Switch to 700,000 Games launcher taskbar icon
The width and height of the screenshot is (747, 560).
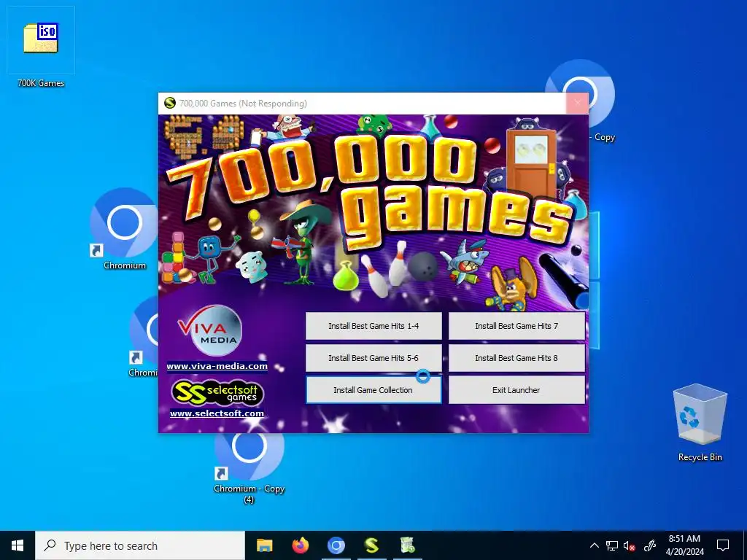click(371, 545)
